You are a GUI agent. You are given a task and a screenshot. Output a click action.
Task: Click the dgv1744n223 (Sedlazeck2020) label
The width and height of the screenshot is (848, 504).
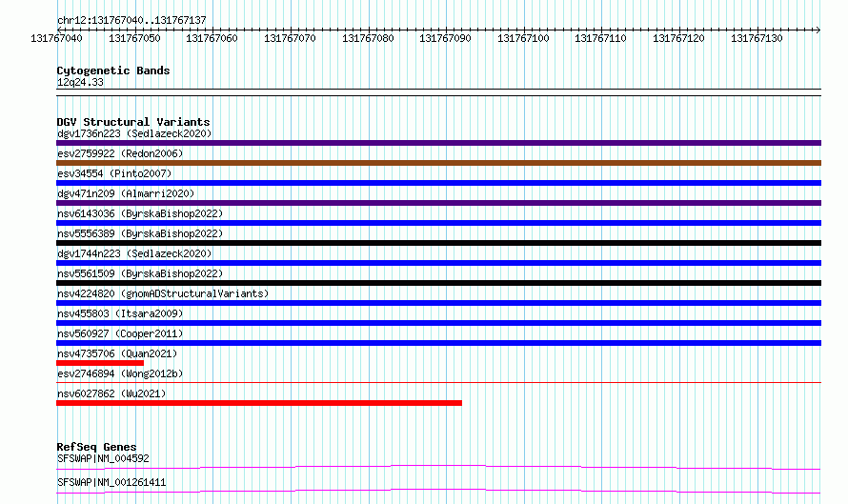[134, 253]
